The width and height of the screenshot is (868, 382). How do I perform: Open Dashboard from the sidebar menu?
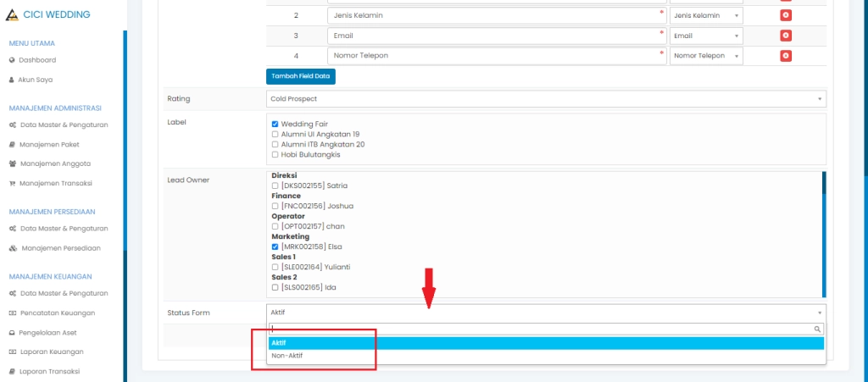(x=37, y=60)
